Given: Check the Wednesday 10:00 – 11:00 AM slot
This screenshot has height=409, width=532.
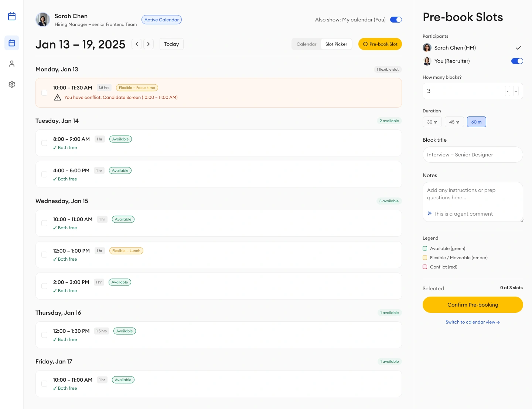Looking at the screenshot, I should click(44, 223).
